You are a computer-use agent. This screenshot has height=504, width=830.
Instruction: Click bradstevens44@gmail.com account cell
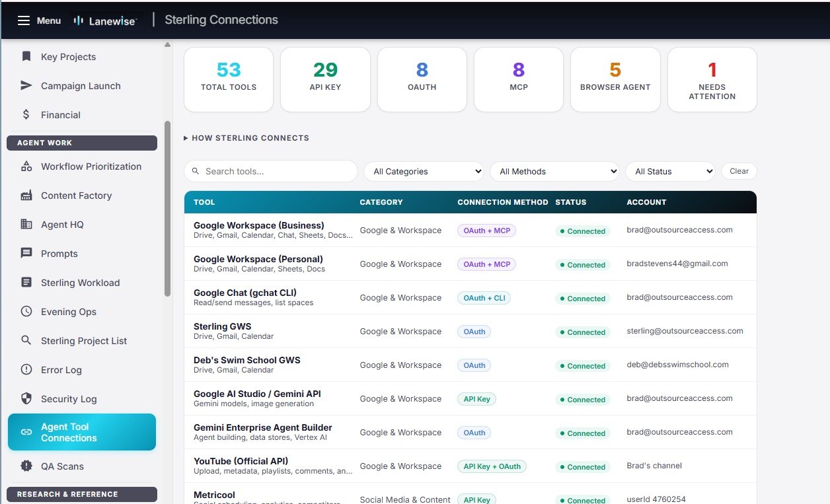(677, 264)
